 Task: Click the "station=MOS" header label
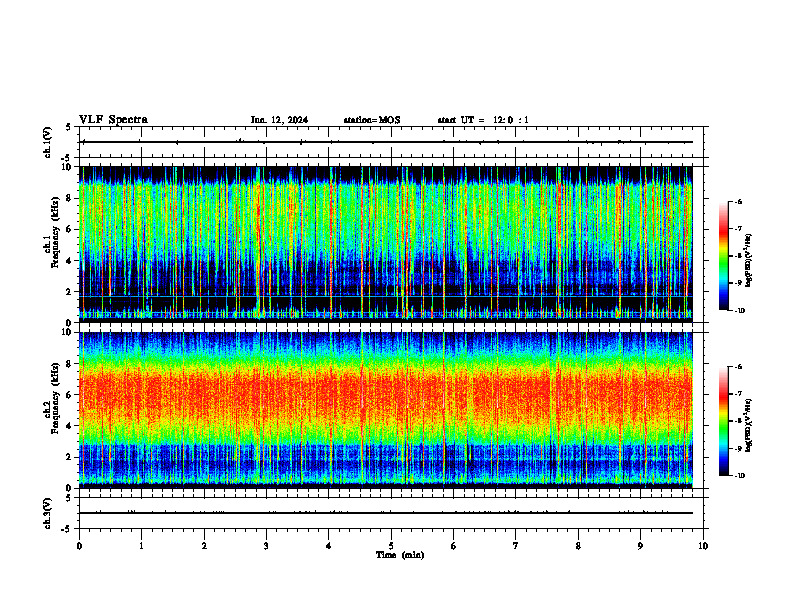click(x=372, y=120)
